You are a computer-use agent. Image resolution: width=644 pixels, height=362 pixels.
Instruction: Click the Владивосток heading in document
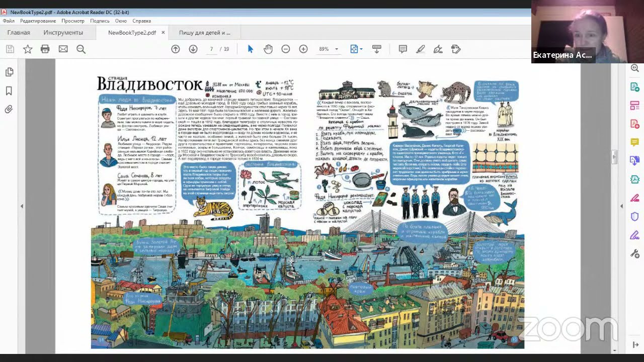coord(149,83)
